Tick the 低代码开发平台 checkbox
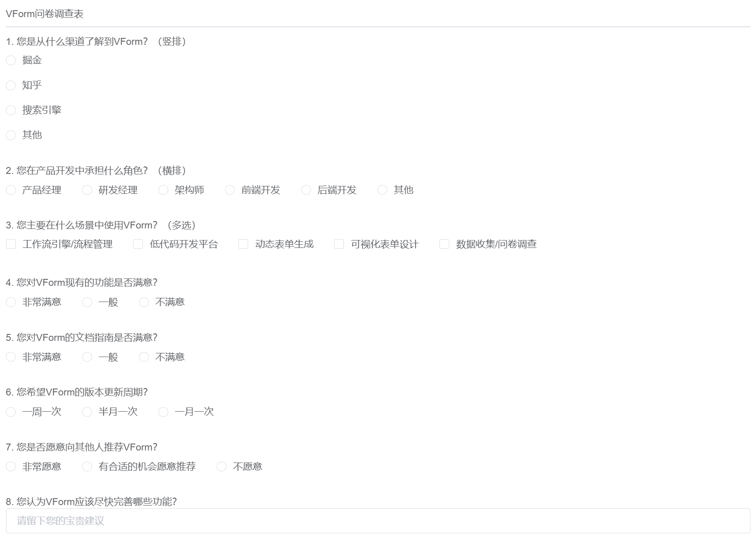The width and height of the screenshot is (756, 543). (138, 244)
